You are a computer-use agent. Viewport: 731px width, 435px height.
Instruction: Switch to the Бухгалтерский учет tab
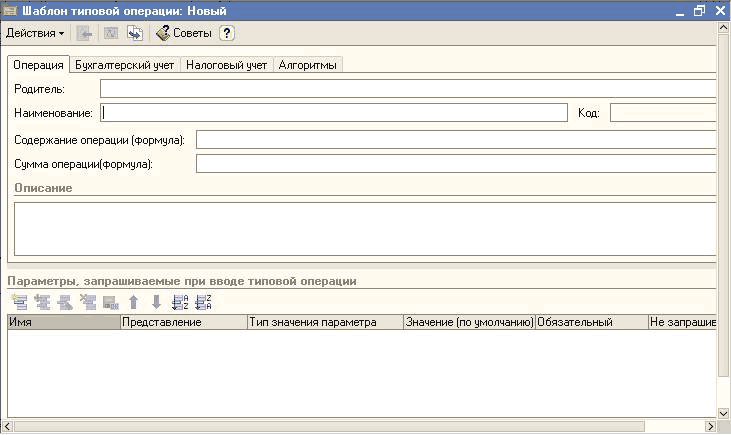[125, 65]
